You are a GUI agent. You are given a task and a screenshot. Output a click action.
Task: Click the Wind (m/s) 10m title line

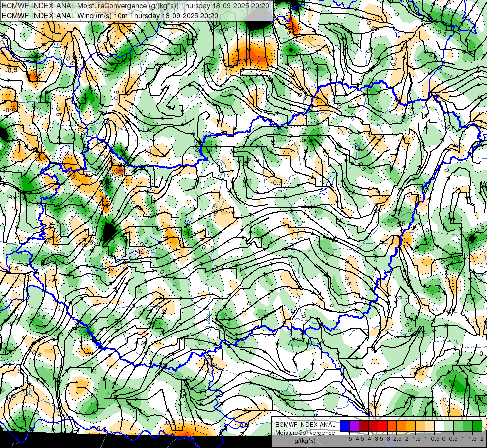(x=110, y=16)
